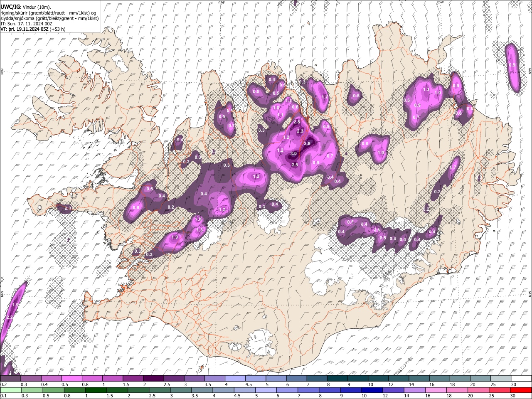Click the "4.5" label in the snow legend row
This screenshot has width=532, height=399.
pos(249,384)
